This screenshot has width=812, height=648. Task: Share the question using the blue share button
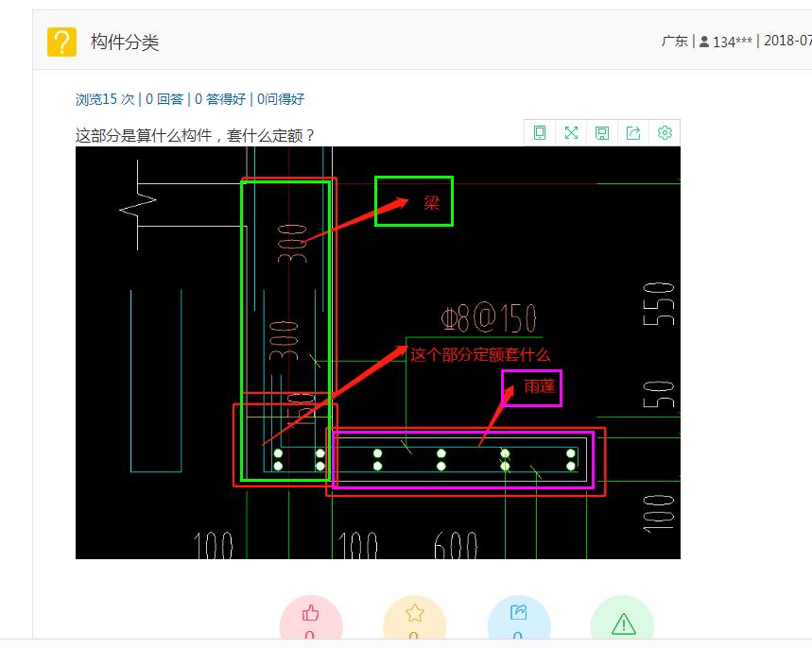pyautogui.click(x=518, y=617)
